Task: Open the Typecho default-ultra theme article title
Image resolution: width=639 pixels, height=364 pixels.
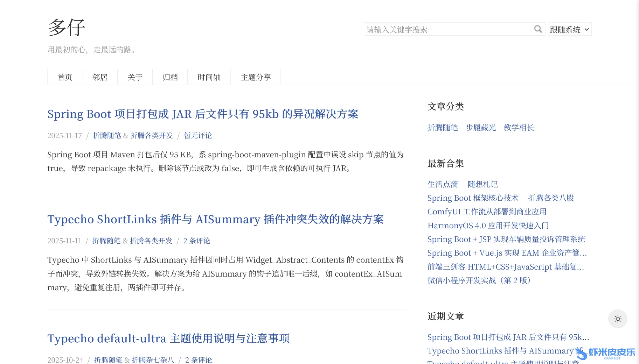Action: tap(168, 338)
